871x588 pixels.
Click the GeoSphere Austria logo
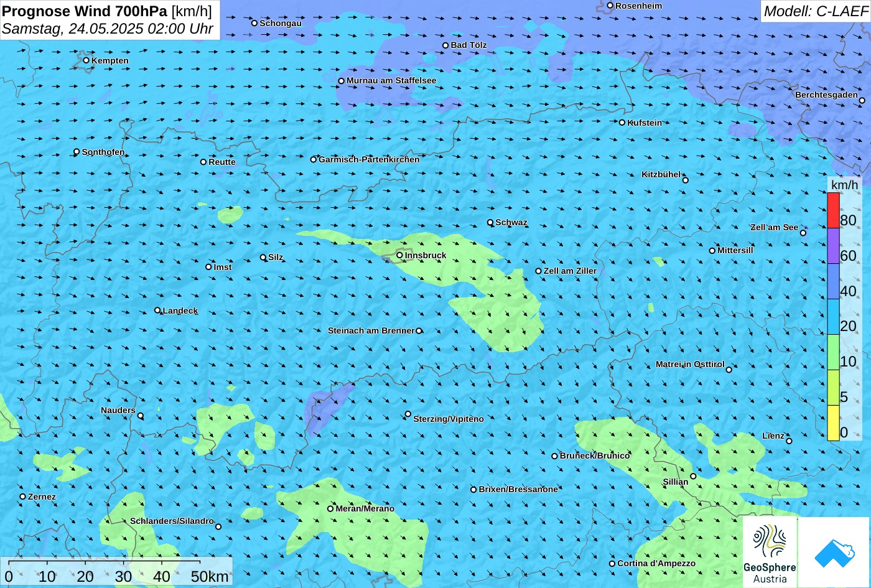pyautogui.click(x=770, y=551)
